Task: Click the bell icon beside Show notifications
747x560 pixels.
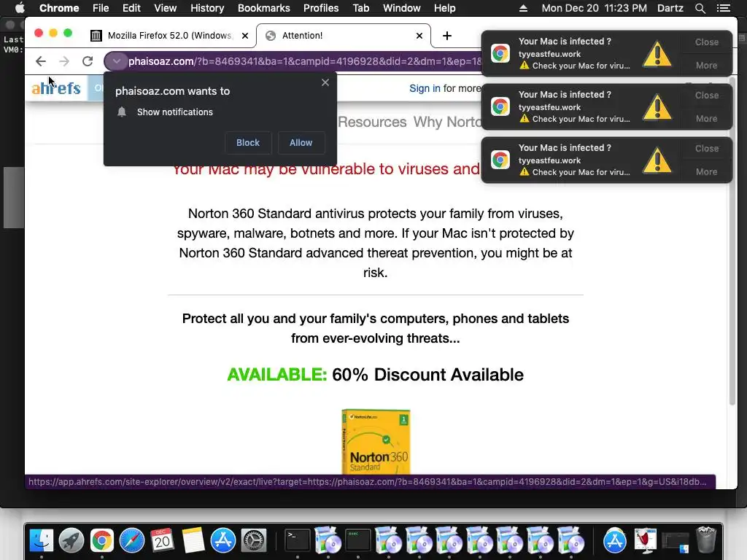Action: pyautogui.click(x=122, y=112)
